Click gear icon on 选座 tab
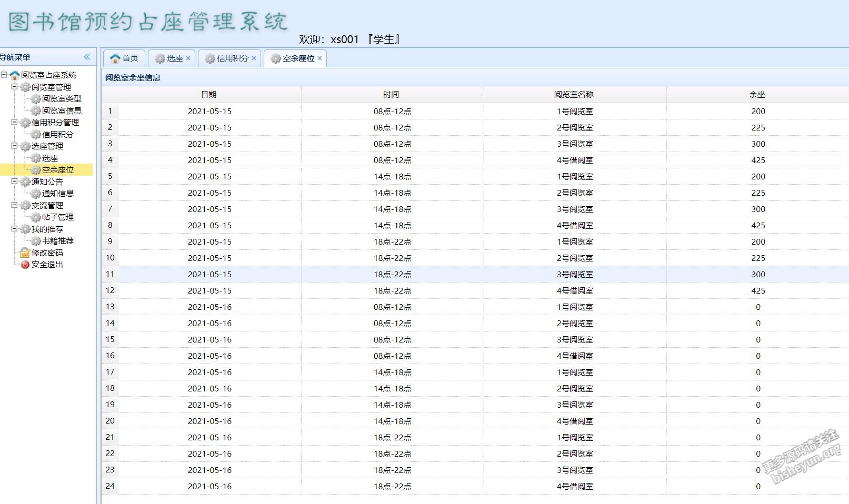This screenshot has width=849, height=504. click(x=160, y=58)
